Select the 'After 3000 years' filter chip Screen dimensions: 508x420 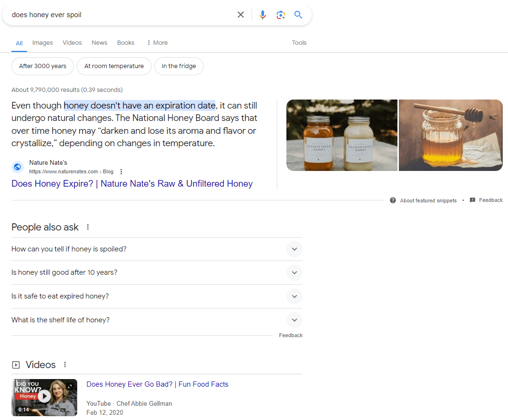coord(42,66)
